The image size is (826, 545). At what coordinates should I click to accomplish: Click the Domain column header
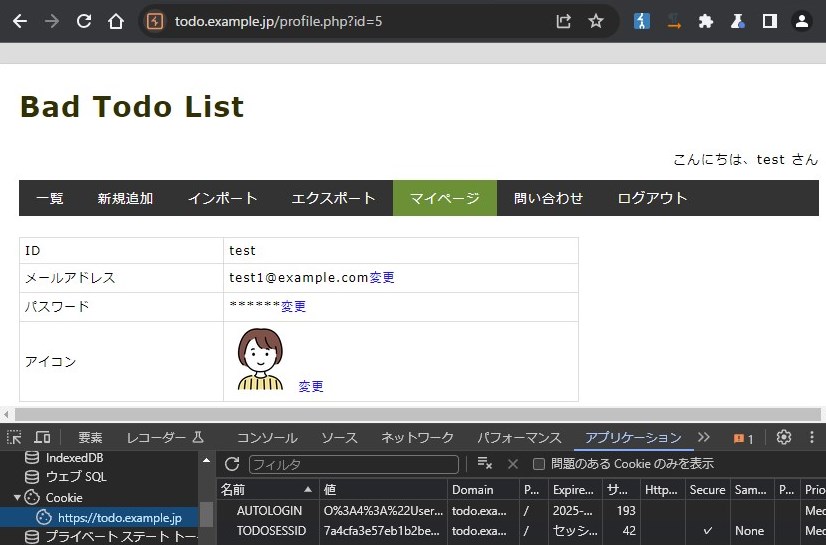483,490
